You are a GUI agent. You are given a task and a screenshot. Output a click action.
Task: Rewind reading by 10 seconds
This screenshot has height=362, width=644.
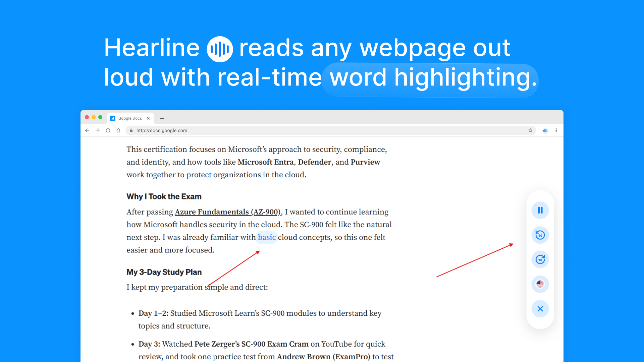pyautogui.click(x=540, y=235)
